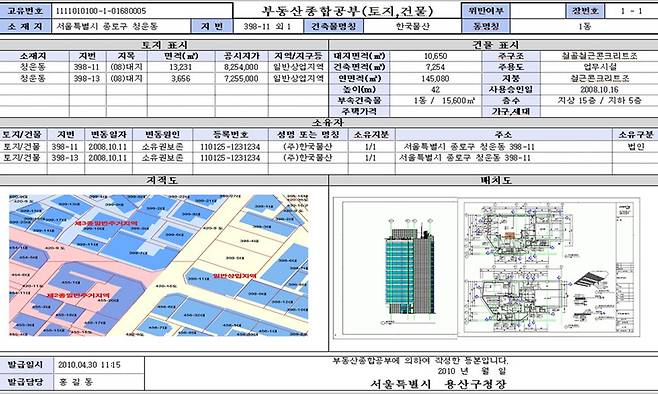This screenshot has width=658, height=394.
Task: Select the land area value 3,656
Action: [181, 78]
